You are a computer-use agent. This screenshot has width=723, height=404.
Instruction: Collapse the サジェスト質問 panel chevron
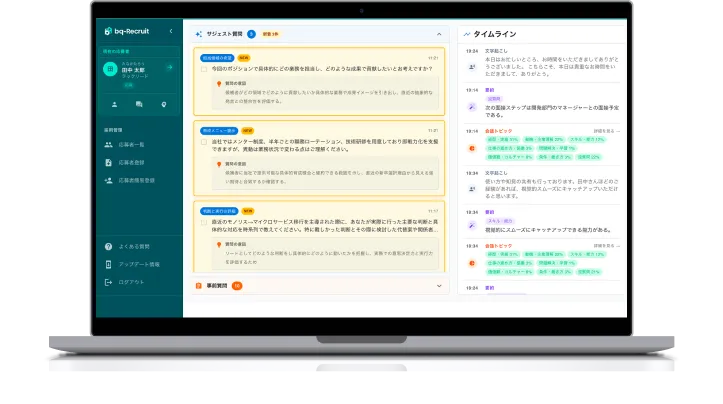click(439, 34)
